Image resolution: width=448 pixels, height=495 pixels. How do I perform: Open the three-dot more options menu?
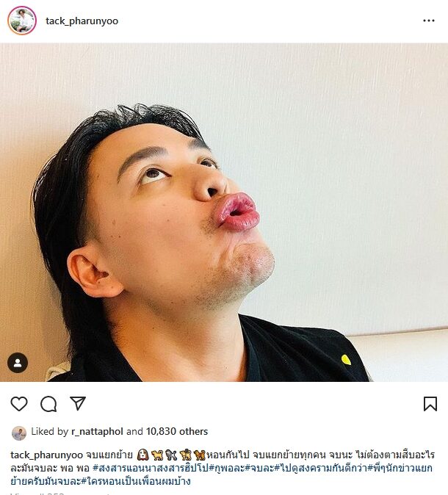tap(429, 21)
